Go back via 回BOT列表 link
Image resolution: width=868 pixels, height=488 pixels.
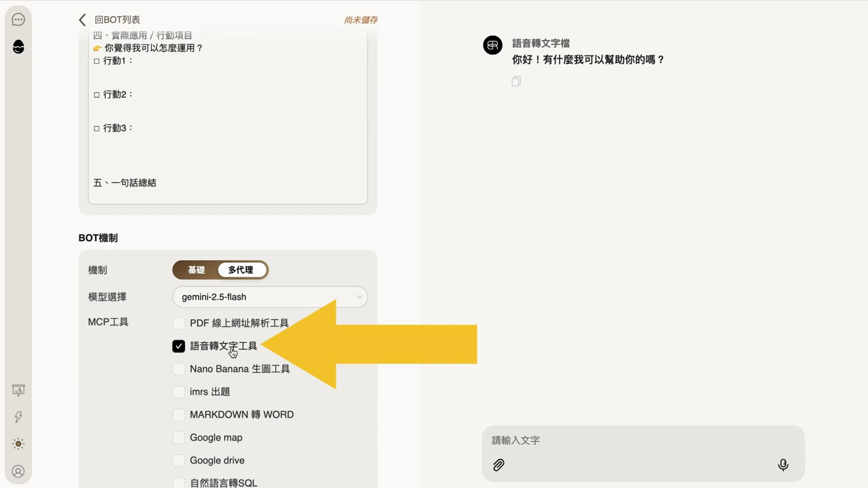[117, 20]
